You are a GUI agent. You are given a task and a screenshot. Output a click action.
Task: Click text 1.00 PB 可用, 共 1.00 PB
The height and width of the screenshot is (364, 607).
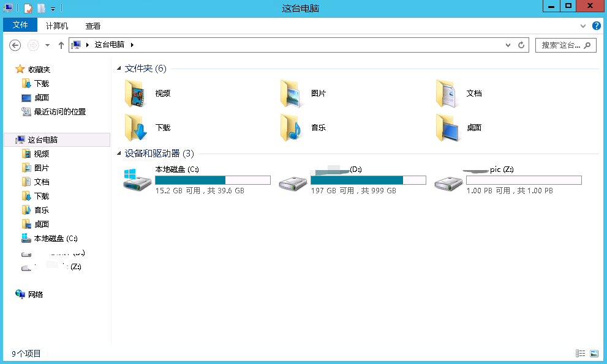(510, 191)
